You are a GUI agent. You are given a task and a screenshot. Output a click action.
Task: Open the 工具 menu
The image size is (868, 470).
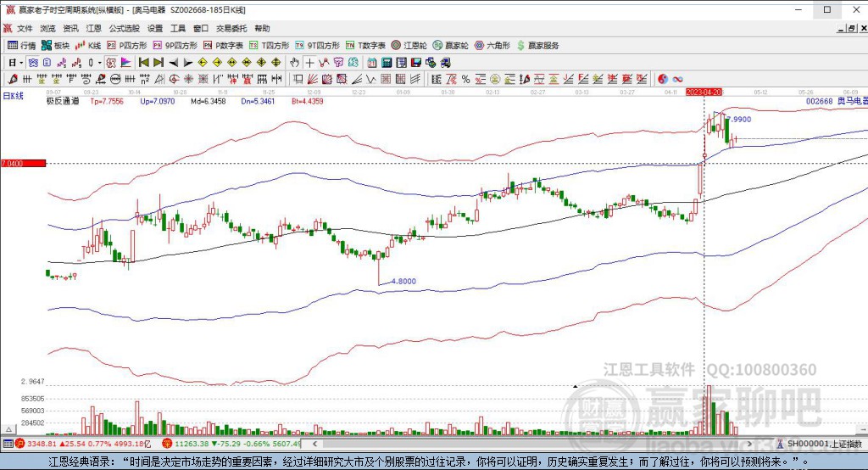pyautogui.click(x=178, y=28)
